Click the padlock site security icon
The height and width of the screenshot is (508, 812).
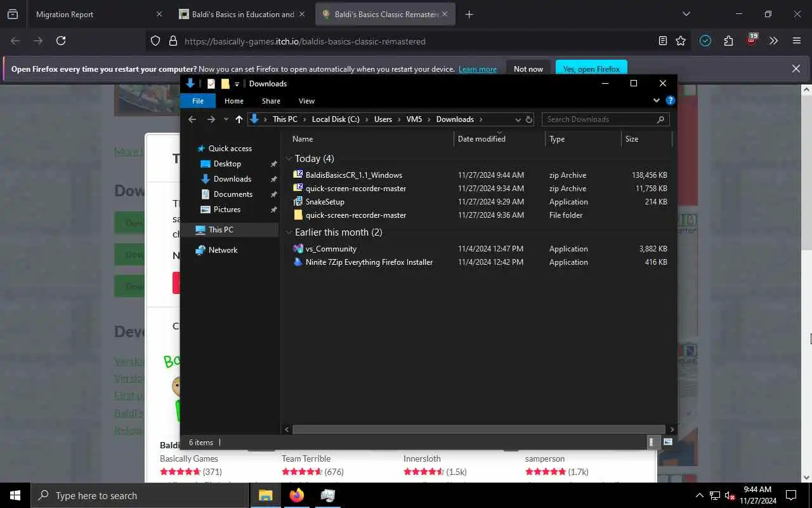173,41
